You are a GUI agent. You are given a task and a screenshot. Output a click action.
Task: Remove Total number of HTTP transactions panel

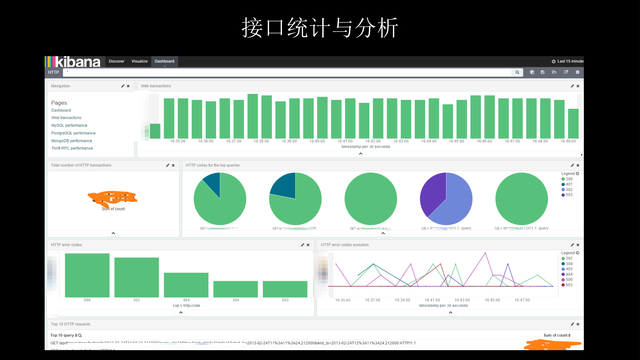(x=173, y=165)
